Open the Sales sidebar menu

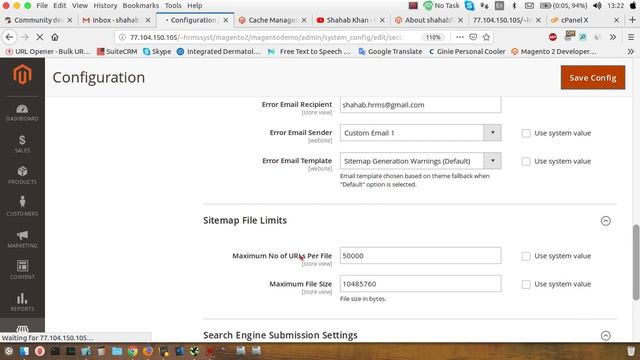coord(22,144)
